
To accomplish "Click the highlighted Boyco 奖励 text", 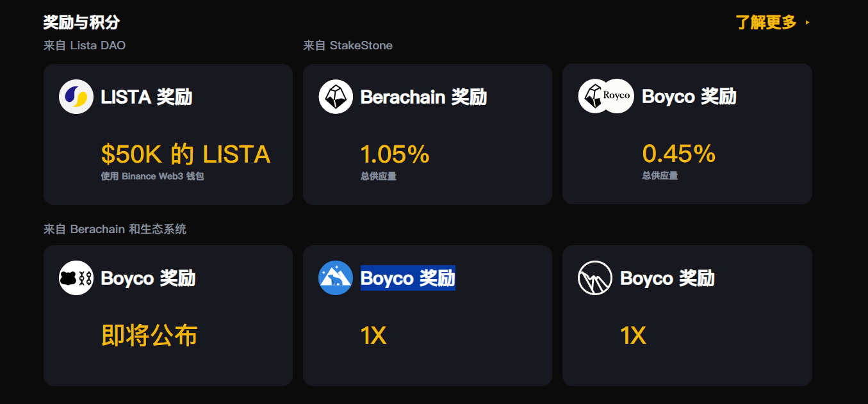I will point(408,278).
